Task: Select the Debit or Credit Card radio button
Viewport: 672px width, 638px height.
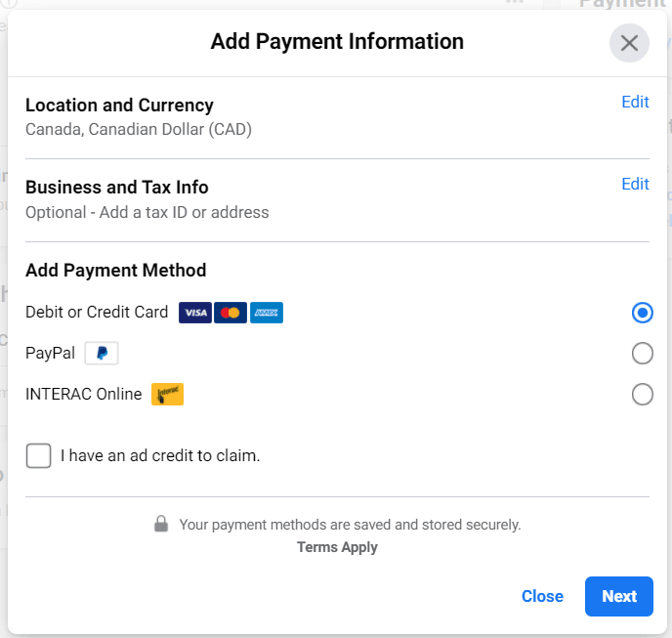Action: tap(642, 313)
